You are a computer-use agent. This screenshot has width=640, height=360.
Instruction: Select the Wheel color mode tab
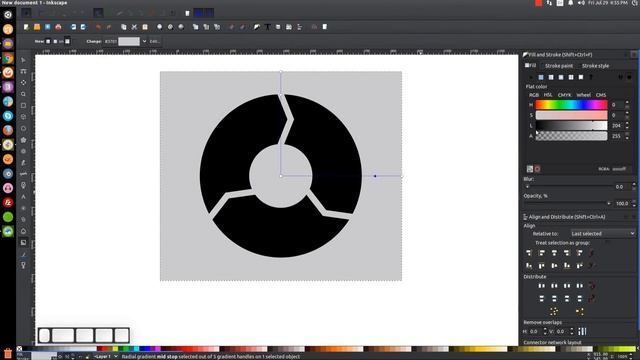click(583, 95)
